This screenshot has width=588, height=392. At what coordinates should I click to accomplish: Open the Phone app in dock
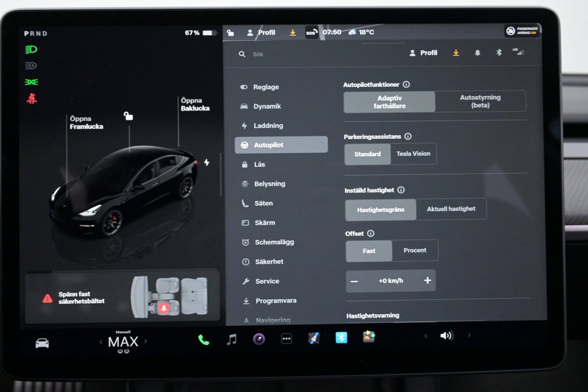[x=204, y=339]
